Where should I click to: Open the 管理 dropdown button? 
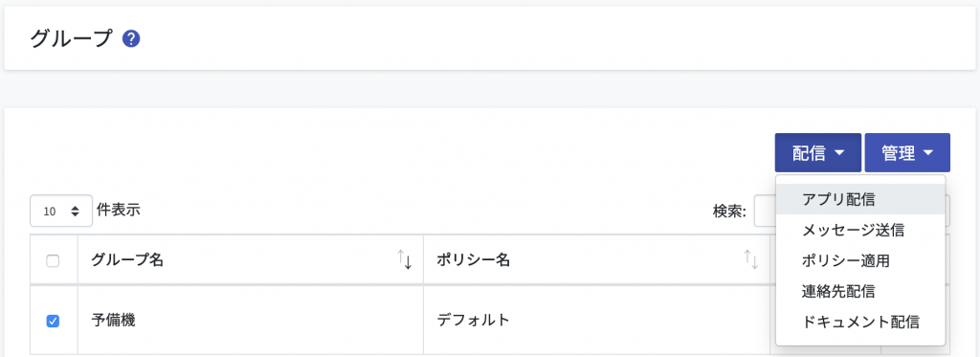click(x=907, y=152)
